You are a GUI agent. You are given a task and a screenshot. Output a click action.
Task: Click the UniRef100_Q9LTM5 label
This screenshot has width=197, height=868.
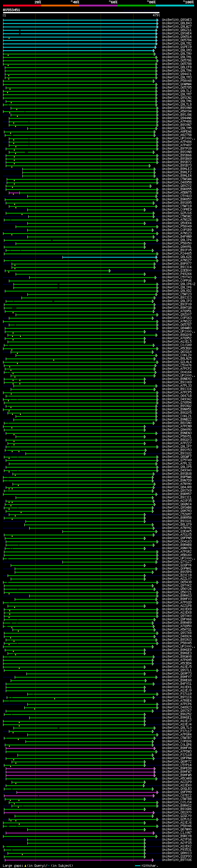coord(177,128)
